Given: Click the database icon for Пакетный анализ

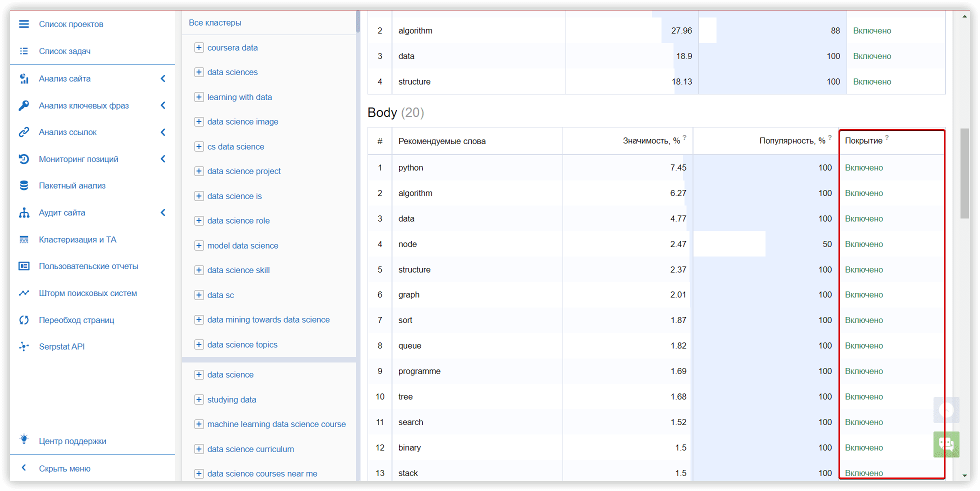Looking at the screenshot, I should pyautogui.click(x=23, y=185).
